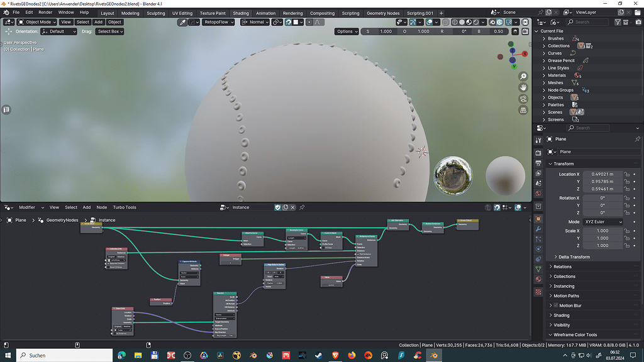Image resolution: width=644 pixels, height=362 pixels.
Task: Switch to the UV Editing workspace tab
Action: [x=182, y=13]
